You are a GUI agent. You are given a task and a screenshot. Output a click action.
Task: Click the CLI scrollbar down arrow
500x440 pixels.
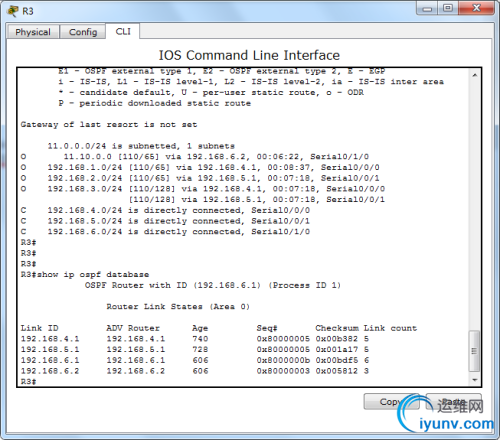point(474,380)
